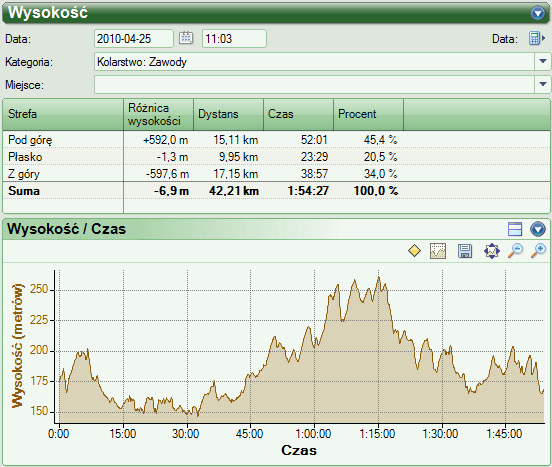Viewport: 552px width, 467px height.
Task: Open the calendar date picker icon
Action: [186, 38]
